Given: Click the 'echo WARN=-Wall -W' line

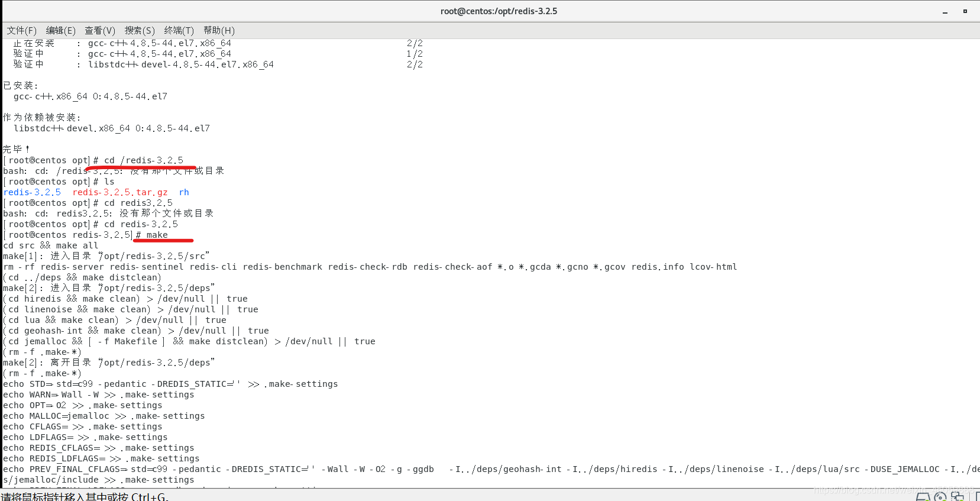Looking at the screenshot, I should tap(99, 395).
